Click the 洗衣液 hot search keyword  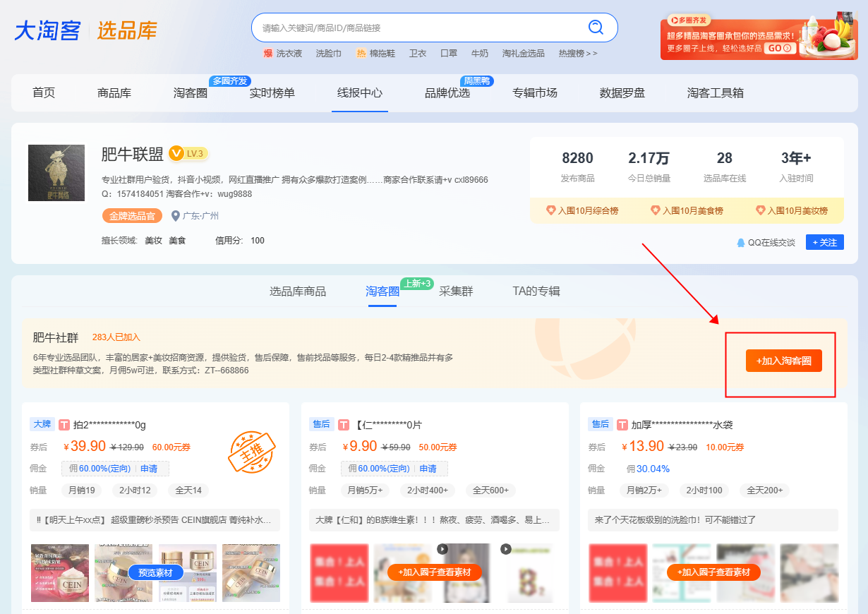click(x=289, y=54)
